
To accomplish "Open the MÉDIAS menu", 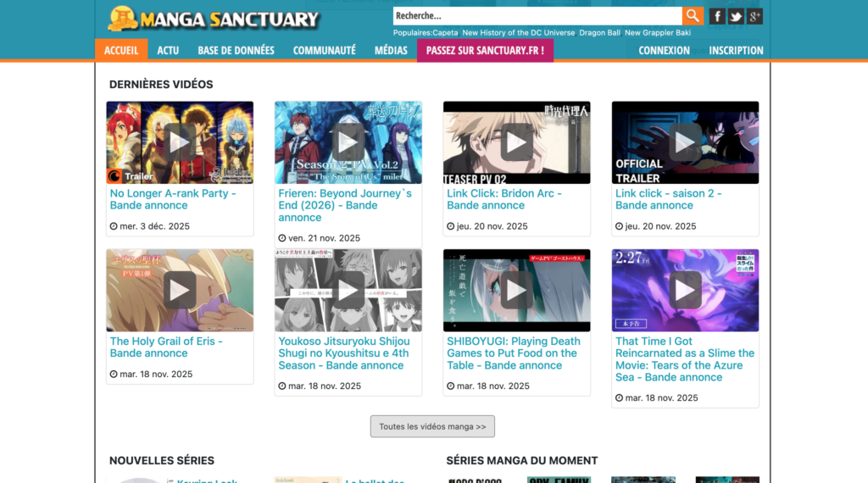I will [x=391, y=50].
